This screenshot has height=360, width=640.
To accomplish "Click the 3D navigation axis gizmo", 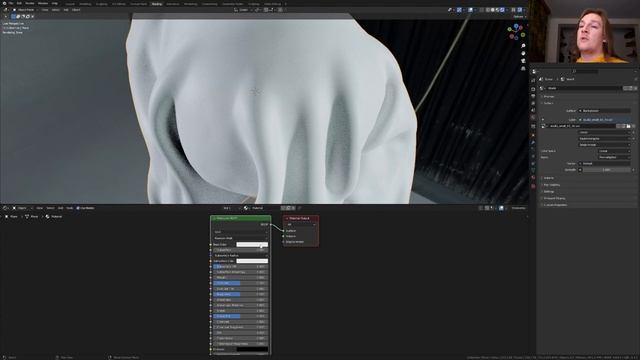I will pyautogui.click(x=516, y=31).
